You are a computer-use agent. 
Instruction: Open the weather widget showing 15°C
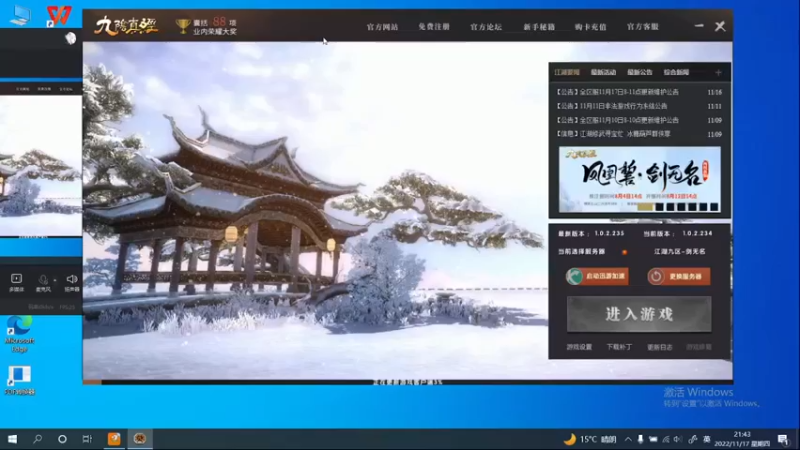point(590,439)
